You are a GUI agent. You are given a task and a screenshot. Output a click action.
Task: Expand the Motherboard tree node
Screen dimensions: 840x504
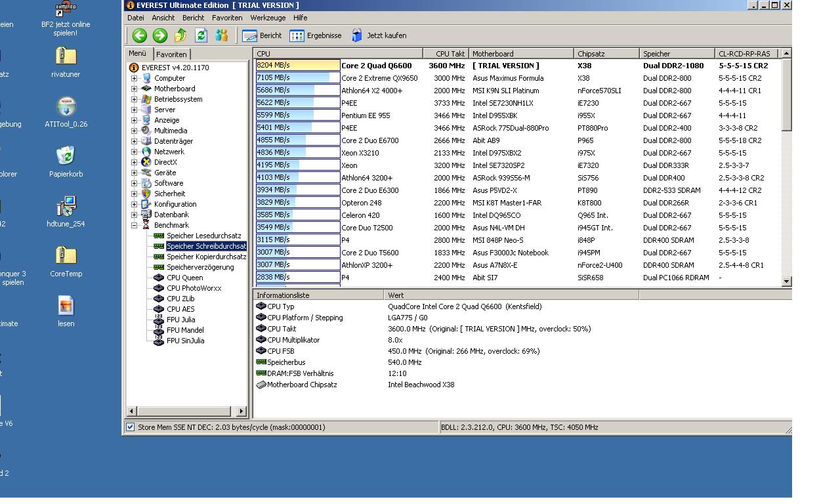click(x=135, y=89)
